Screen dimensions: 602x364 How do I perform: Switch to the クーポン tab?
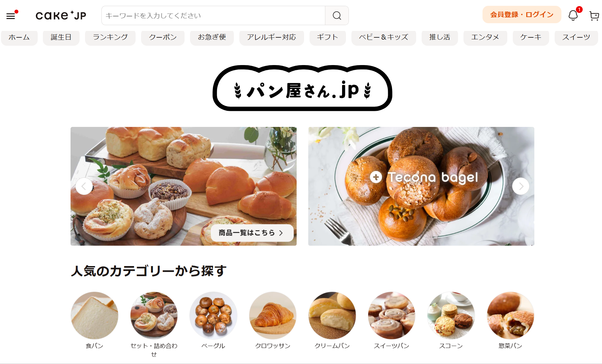click(x=163, y=37)
